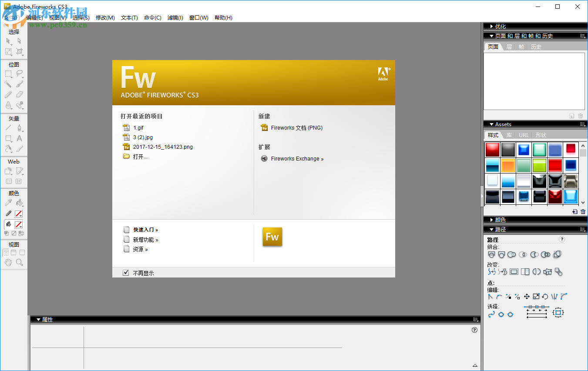Select the Pen tool

click(19, 128)
